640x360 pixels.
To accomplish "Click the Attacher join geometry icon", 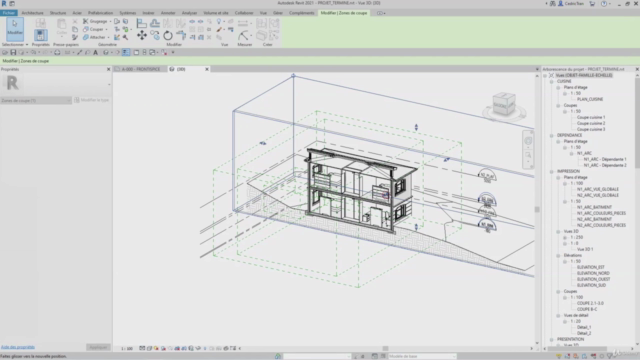I will [x=86, y=37].
